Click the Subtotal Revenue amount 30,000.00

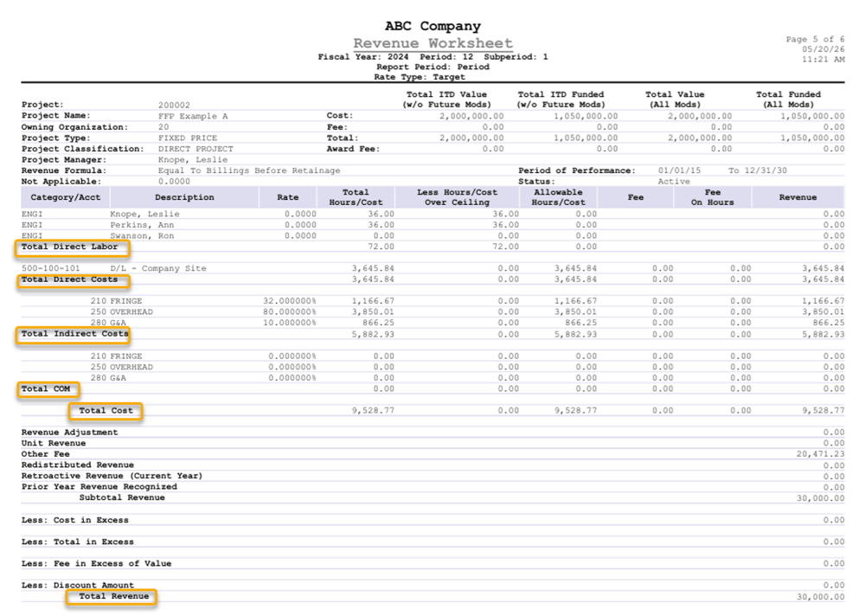click(x=820, y=497)
